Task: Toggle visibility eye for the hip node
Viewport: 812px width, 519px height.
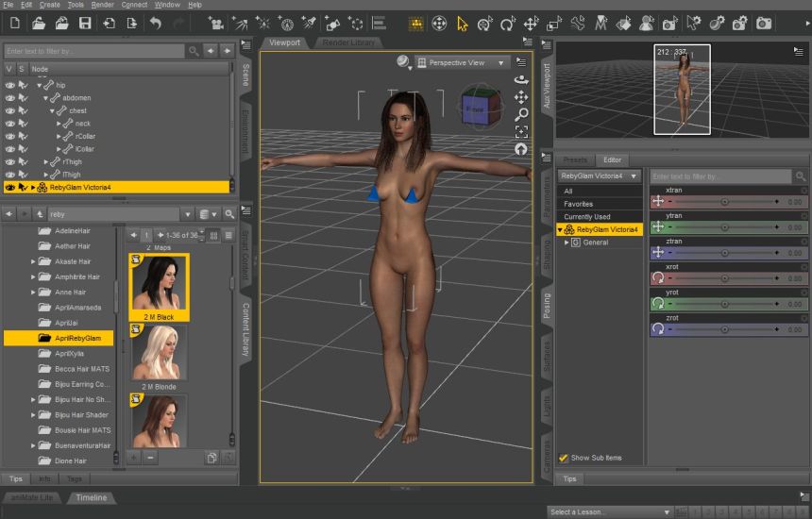Action: click(10, 85)
